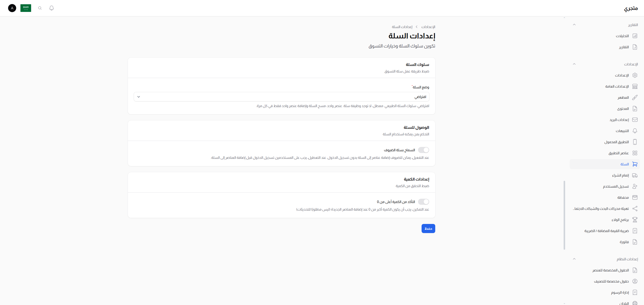Enable السماح بسلة الضيوف guest cart toggle

click(424, 150)
